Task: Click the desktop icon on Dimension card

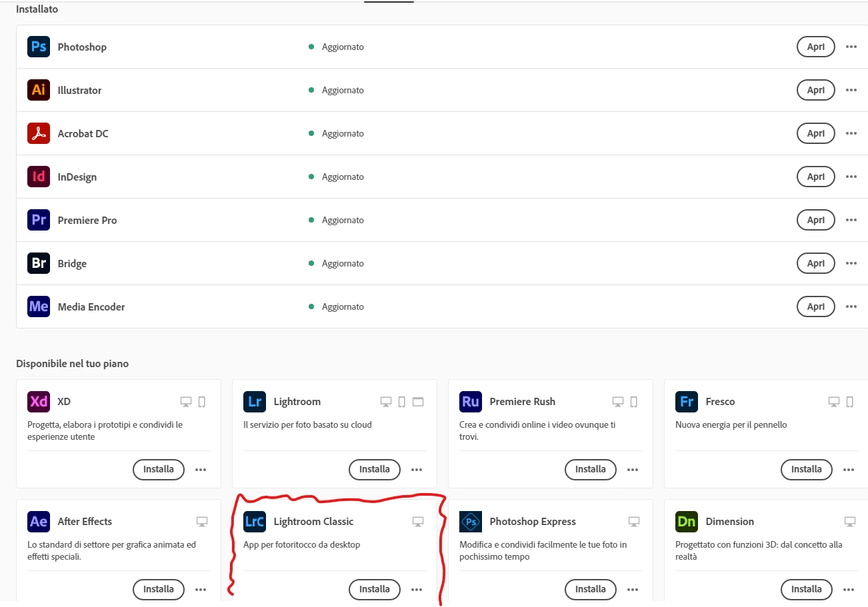Action: (x=850, y=522)
